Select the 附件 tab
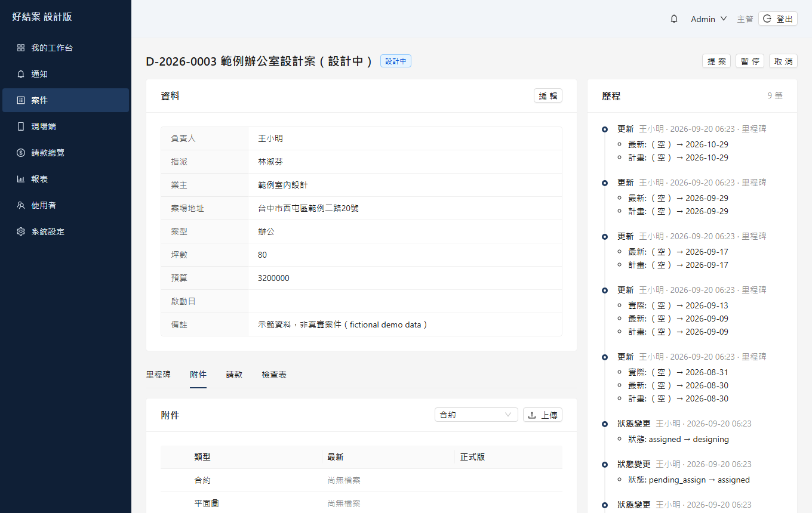The width and height of the screenshot is (812, 513). tap(198, 375)
